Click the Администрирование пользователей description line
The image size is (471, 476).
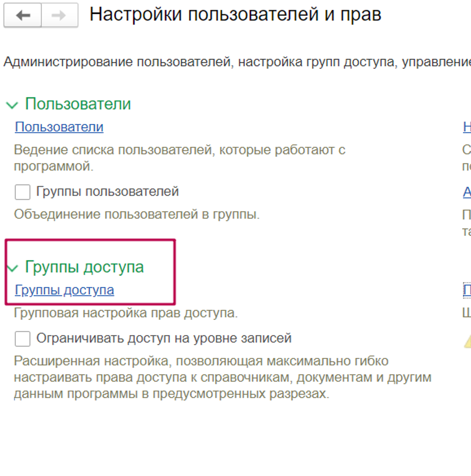point(235,62)
